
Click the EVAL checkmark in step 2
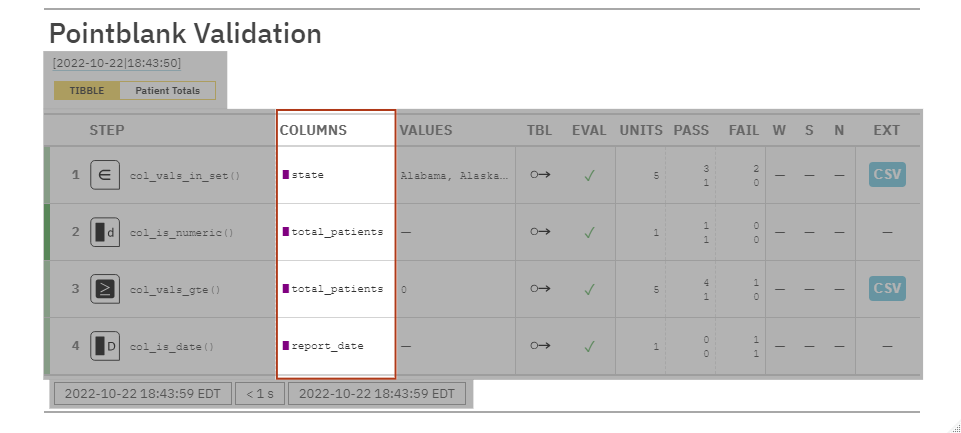(590, 233)
